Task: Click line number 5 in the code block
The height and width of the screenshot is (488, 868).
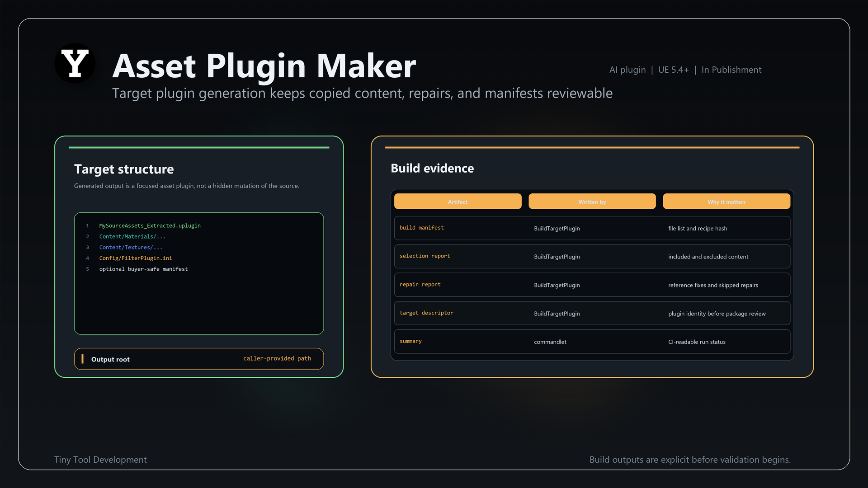Action: coord(88,269)
